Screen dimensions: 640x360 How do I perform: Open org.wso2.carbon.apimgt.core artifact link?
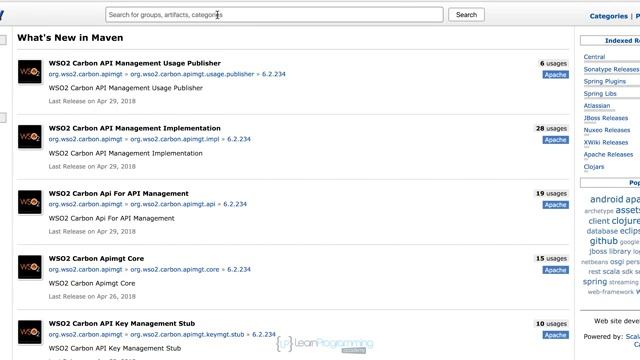[x=175, y=269]
